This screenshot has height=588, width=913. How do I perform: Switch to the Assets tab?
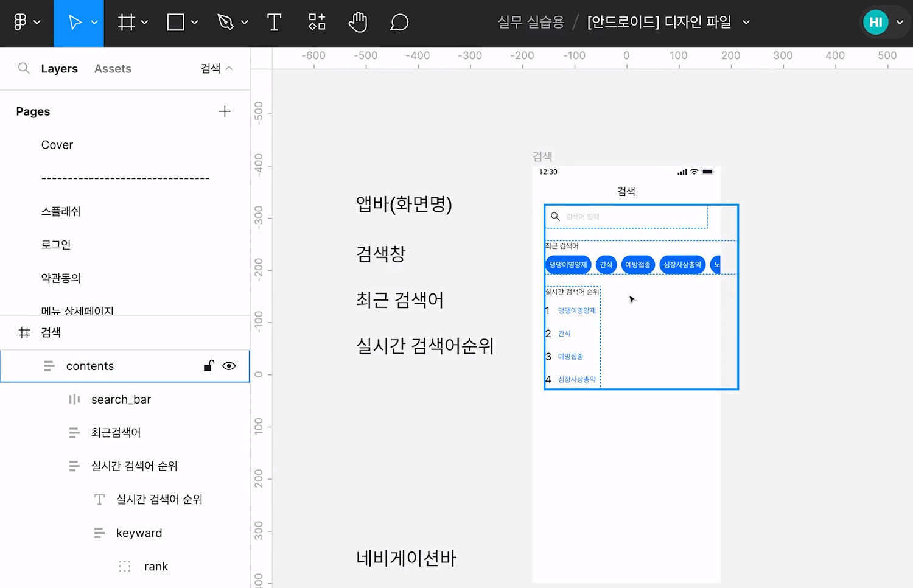[113, 69]
